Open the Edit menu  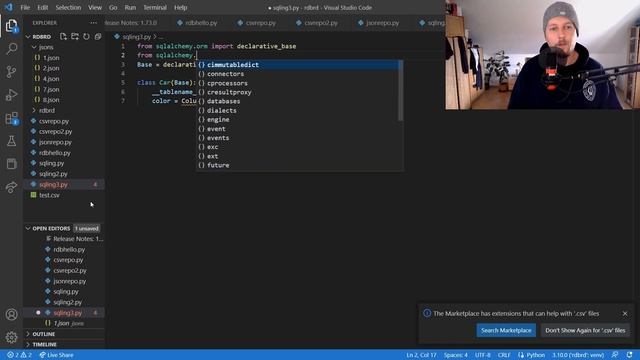pos(42,7)
